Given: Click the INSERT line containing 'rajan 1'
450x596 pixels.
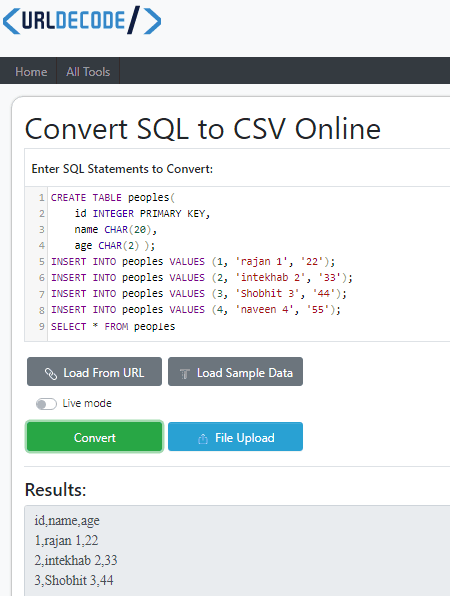Looking at the screenshot, I should pyautogui.click(x=193, y=262).
